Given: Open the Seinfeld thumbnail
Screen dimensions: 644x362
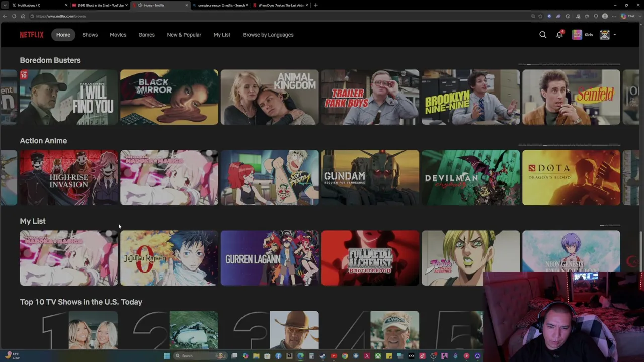Looking at the screenshot, I should pyautogui.click(x=571, y=97).
